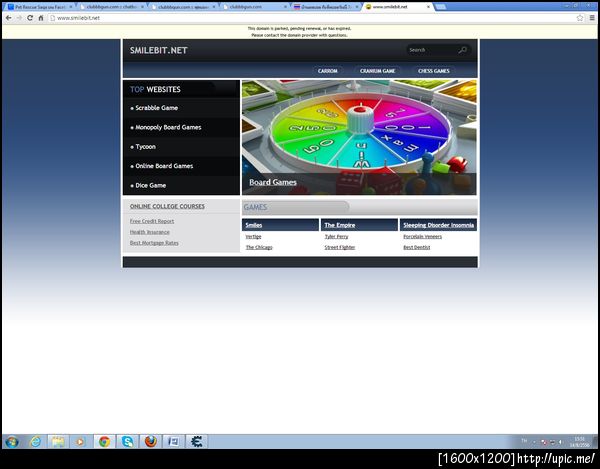Image resolution: width=600 pixels, height=469 pixels.
Task: Open the Sleeping Disorder Insomnia link
Action: point(439,225)
